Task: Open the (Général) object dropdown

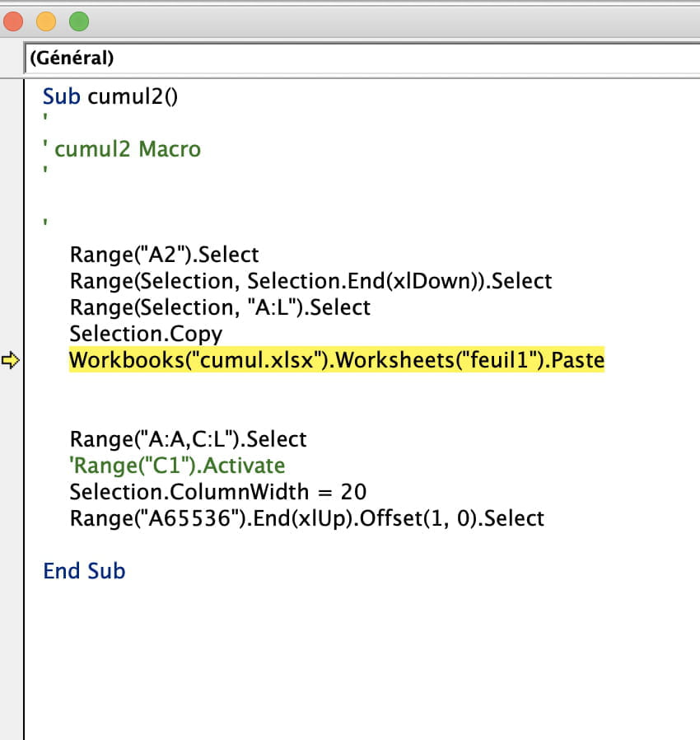Action: [x=362, y=58]
